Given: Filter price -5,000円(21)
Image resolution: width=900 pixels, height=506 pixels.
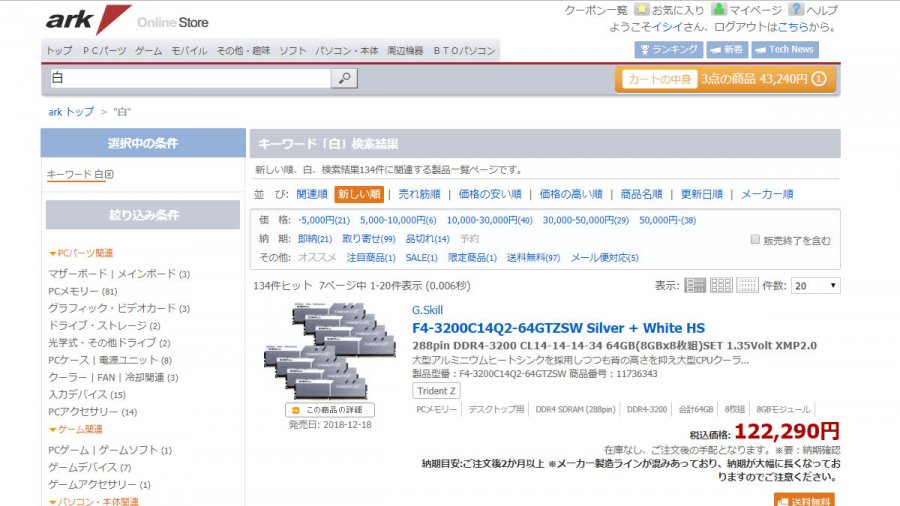Looking at the screenshot, I should point(324,220).
